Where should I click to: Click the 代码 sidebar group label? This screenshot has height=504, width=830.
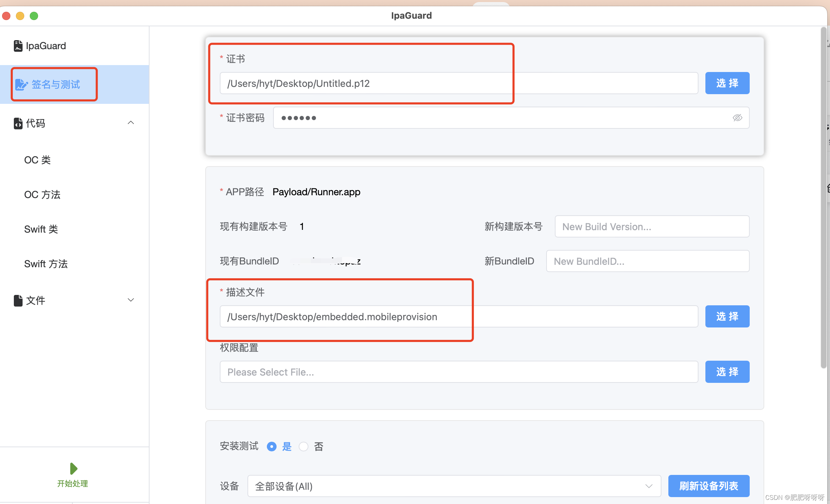pos(35,123)
